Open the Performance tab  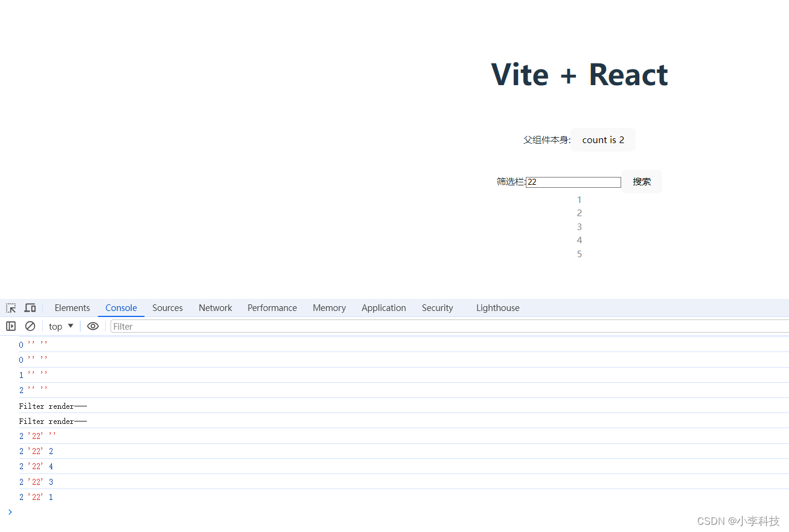point(272,308)
